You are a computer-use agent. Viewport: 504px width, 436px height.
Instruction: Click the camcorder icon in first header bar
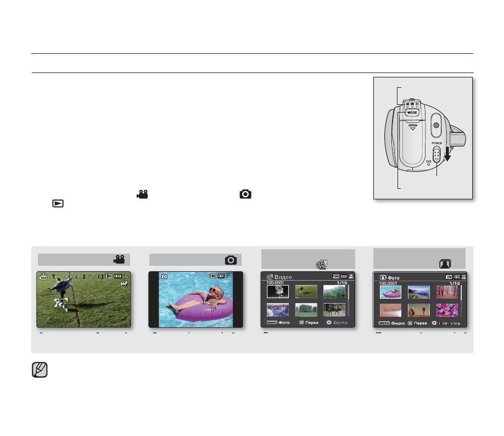tap(119, 260)
